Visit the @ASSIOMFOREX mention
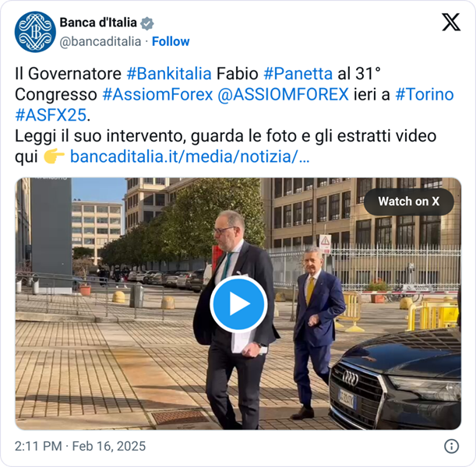The width and height of the screenshot is (476, 467). [x=283, y=94]
